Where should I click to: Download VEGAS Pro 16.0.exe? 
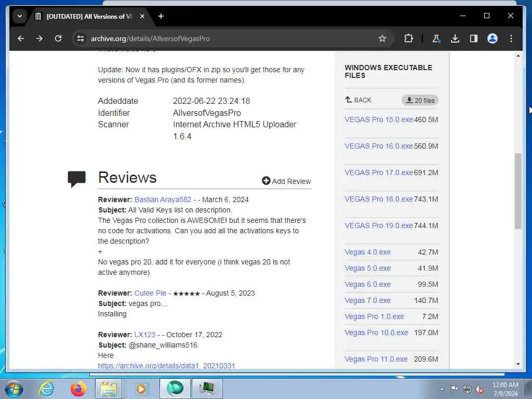coord(379,146)
